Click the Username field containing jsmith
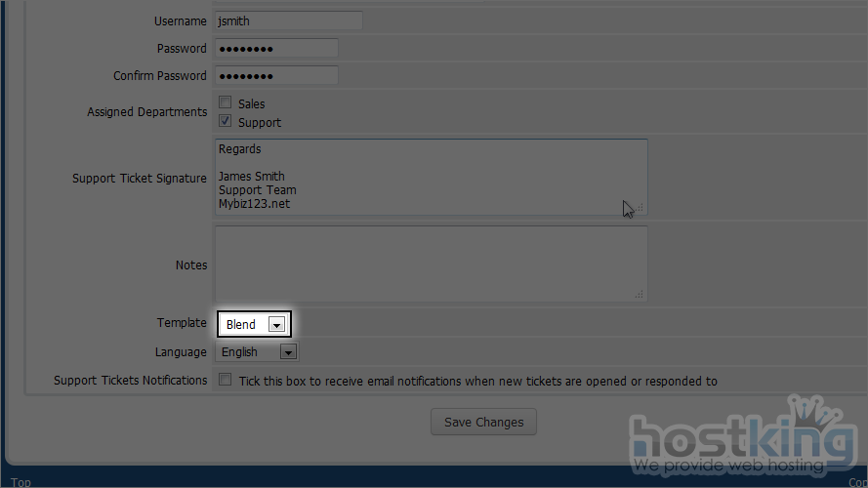This screenshot has width=868, height=488. pyautogui.click(x=288, y=20)
